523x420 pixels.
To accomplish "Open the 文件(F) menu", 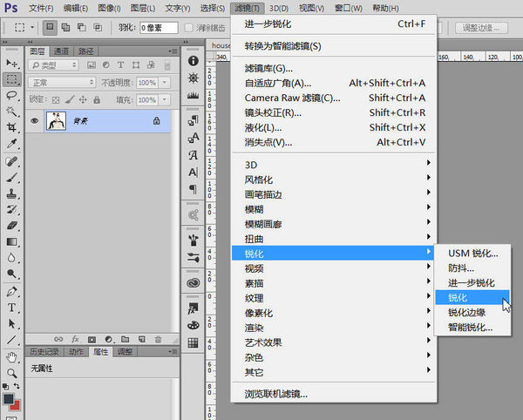I will tap(41, 8).
